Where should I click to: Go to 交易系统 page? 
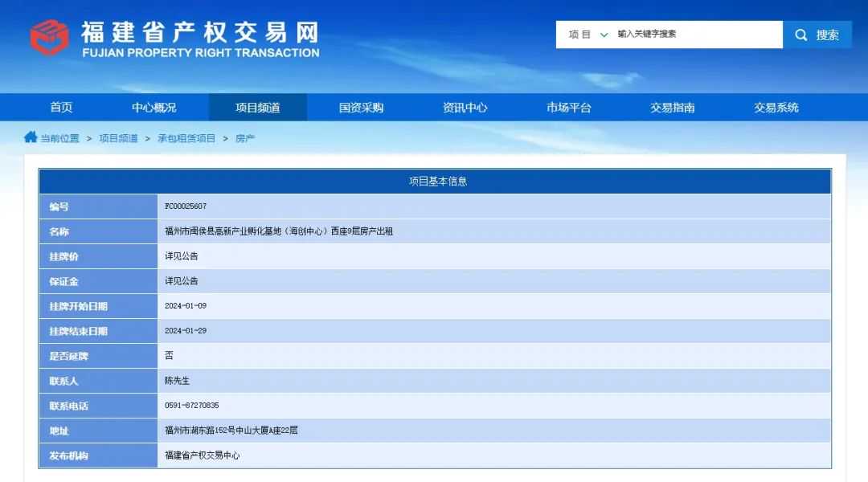(x=776, y=108)
